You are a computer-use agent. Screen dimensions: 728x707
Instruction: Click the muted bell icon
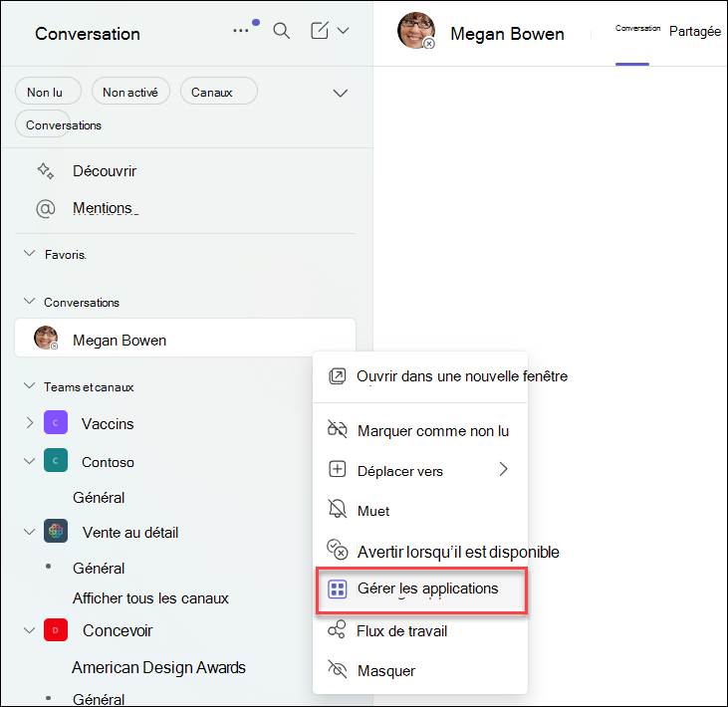[338, 509]
